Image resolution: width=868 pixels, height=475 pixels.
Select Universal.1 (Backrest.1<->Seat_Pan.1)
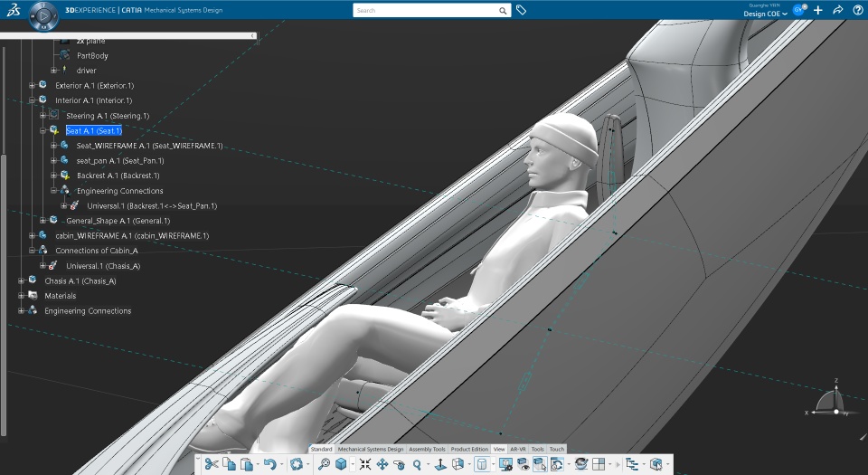click(x=152, y=205)
